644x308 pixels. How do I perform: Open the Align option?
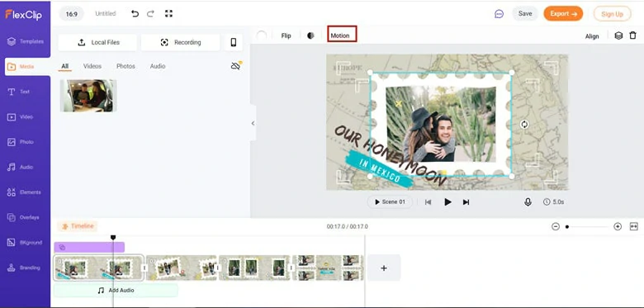coord(592,36)
